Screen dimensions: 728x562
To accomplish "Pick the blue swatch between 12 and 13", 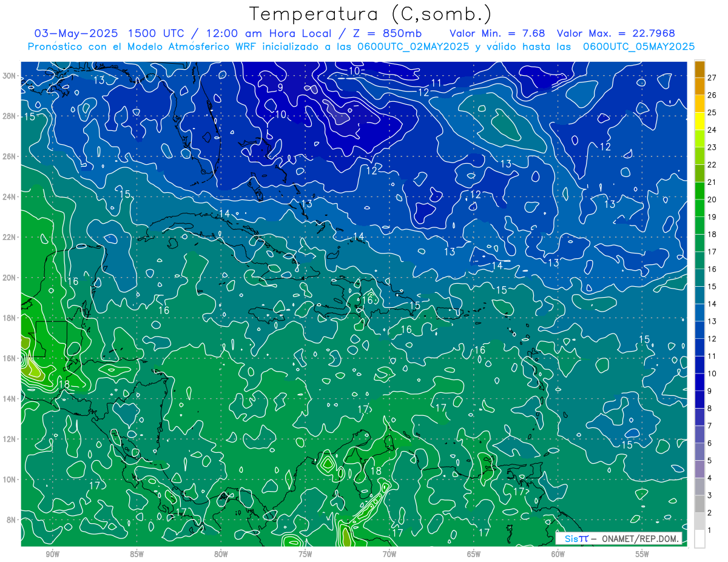I will pos(699,330).
